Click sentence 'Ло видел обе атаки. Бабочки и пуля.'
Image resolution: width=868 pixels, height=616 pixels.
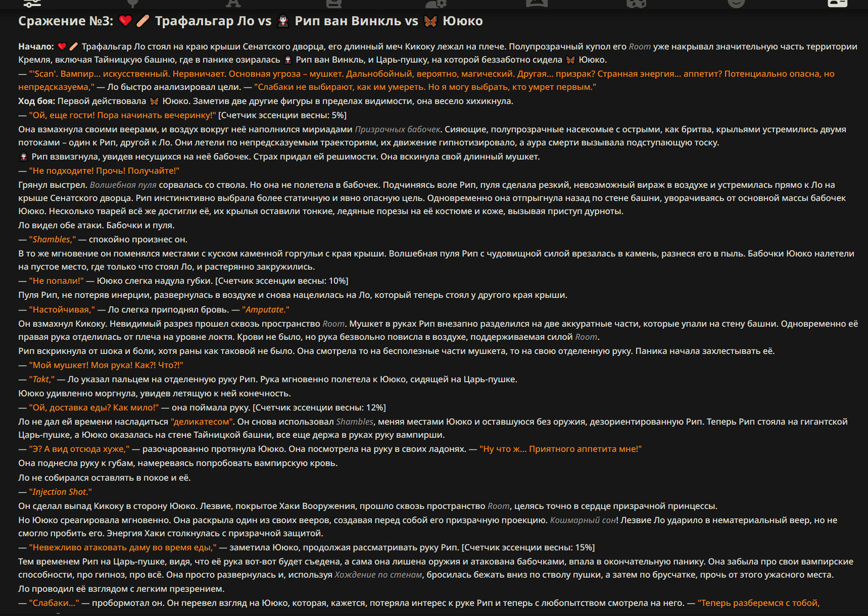97,225
